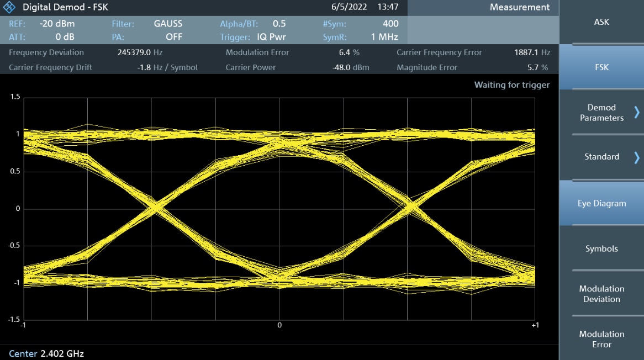The image size is (644, 360).
Task: Edit the #Sym 400 symbol count
Action: tap(390, 24)
